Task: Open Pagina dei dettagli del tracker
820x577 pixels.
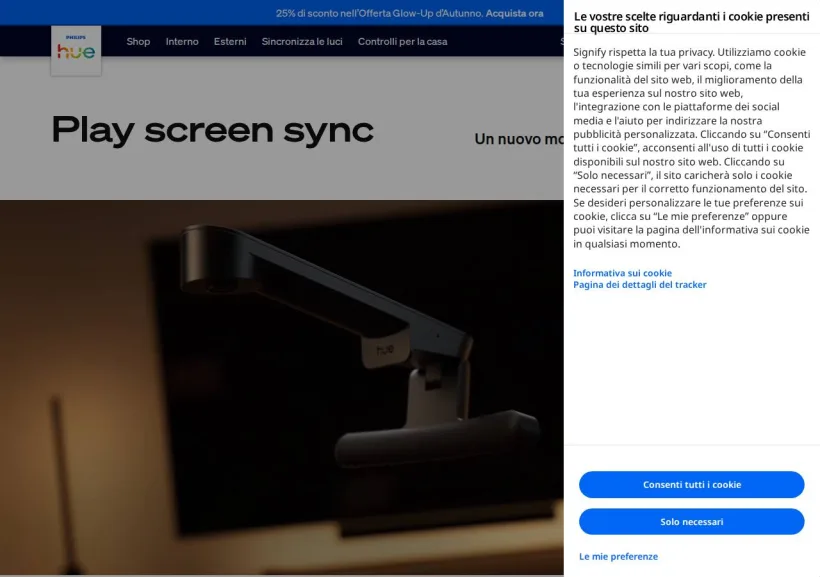Action: coord(640,285)
